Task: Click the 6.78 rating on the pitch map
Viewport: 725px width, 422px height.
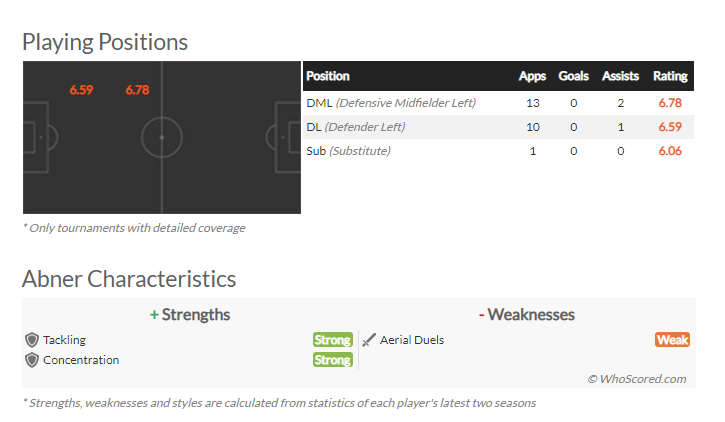Action: click(x=137, y=90)
